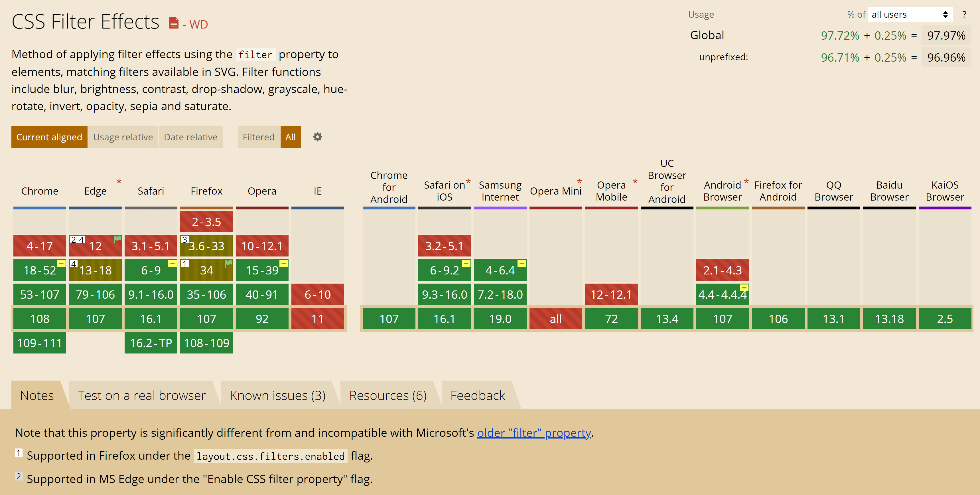Select the All browsers toggle
This screenshot has height=495, width=980.
click(x=290, y=137)
